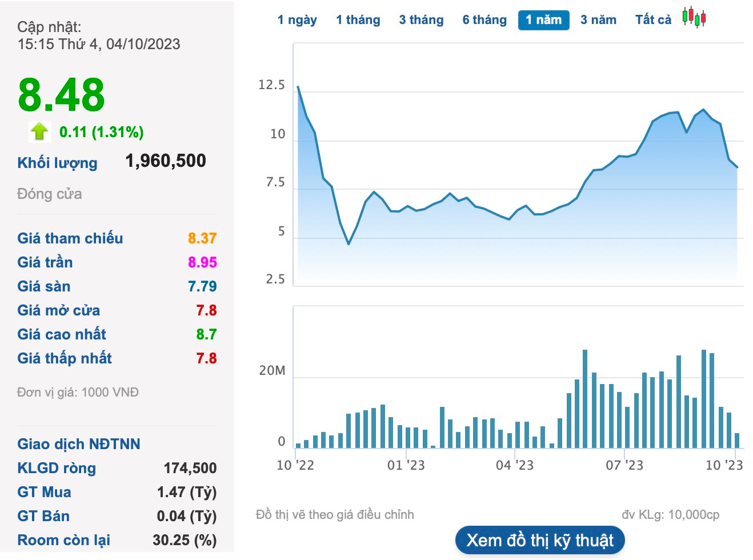Image resolution: width=753 pixels, height=560 pixels.
Task: Click 'đv KLg: 10,000cp' unit note
Action: [x=671, y=515]
